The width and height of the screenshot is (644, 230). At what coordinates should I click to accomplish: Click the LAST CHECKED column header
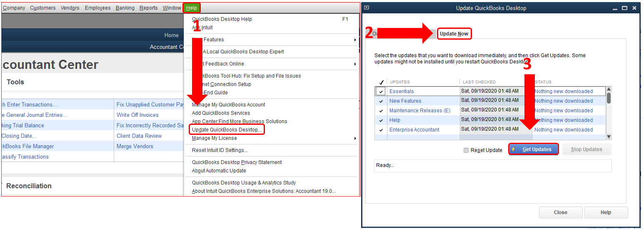point(479,82)
